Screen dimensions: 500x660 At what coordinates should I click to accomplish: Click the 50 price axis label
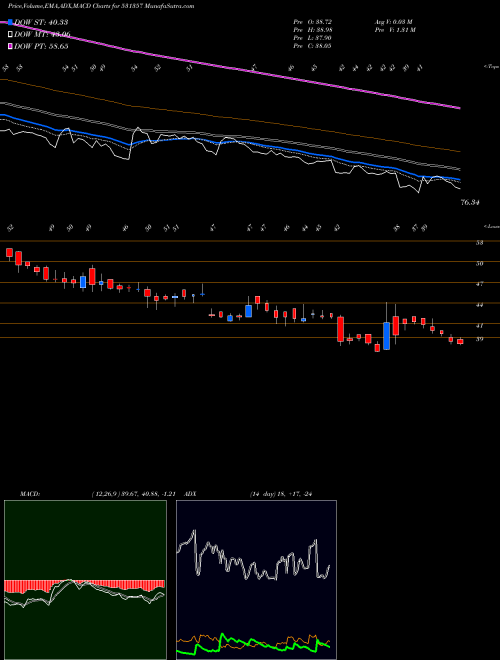[x=480, y=263]
